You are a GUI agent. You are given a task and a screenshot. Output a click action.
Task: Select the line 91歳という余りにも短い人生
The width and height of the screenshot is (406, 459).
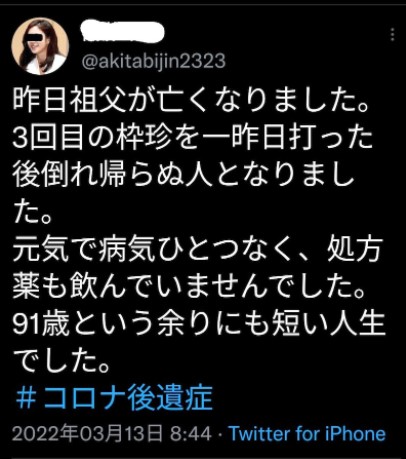pyautogui.click(x=199, y=324)
